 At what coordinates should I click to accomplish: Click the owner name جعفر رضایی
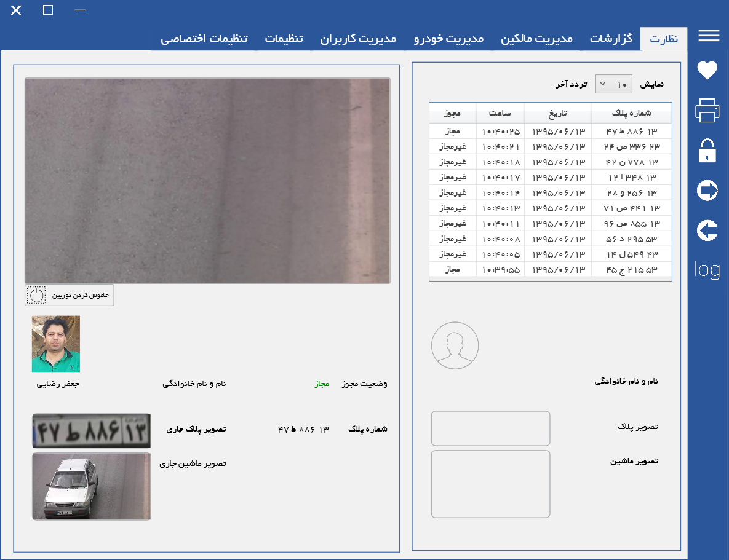(58, 384)
